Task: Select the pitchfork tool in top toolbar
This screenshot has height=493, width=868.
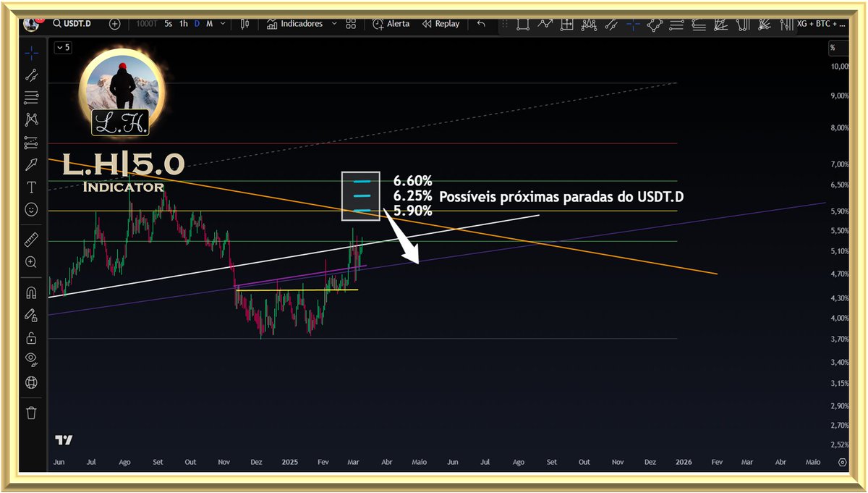Action: (742, 25)
